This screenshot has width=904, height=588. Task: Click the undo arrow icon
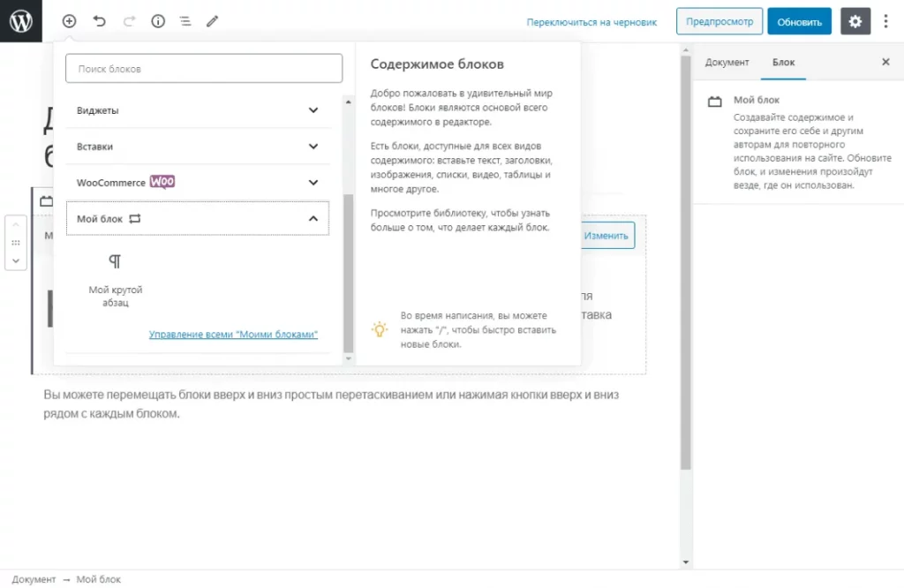click(x=99, y=21)
